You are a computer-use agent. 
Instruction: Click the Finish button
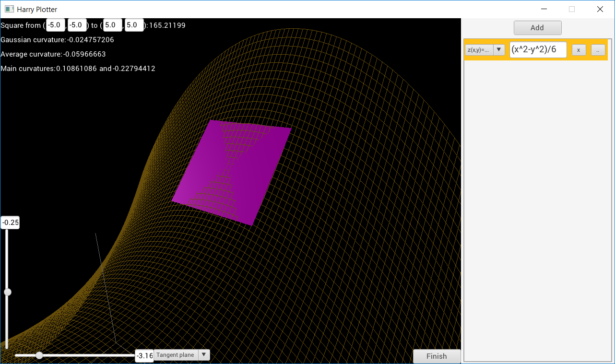point(437,356)
